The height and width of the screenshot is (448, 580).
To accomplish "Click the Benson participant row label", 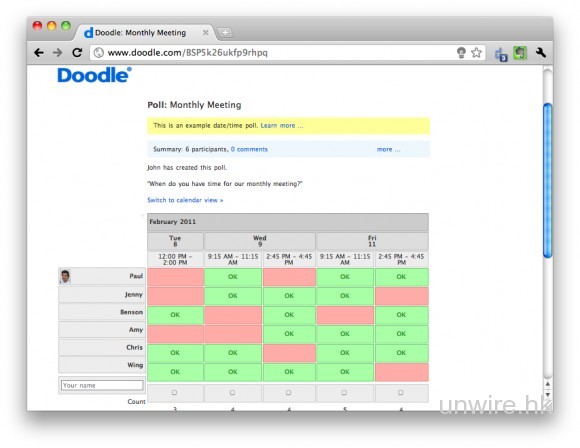I will pyautogui.click(x=102, y=312).
